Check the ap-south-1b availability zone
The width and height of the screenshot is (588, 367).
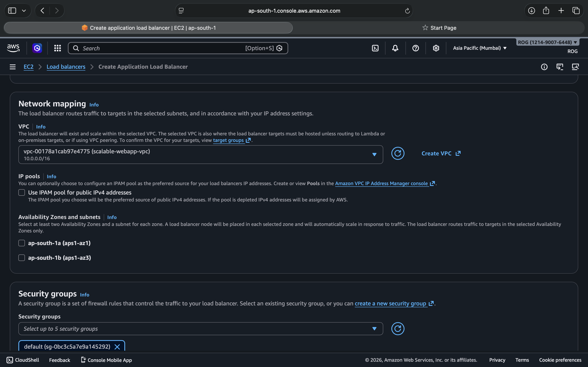coord(22,258)
